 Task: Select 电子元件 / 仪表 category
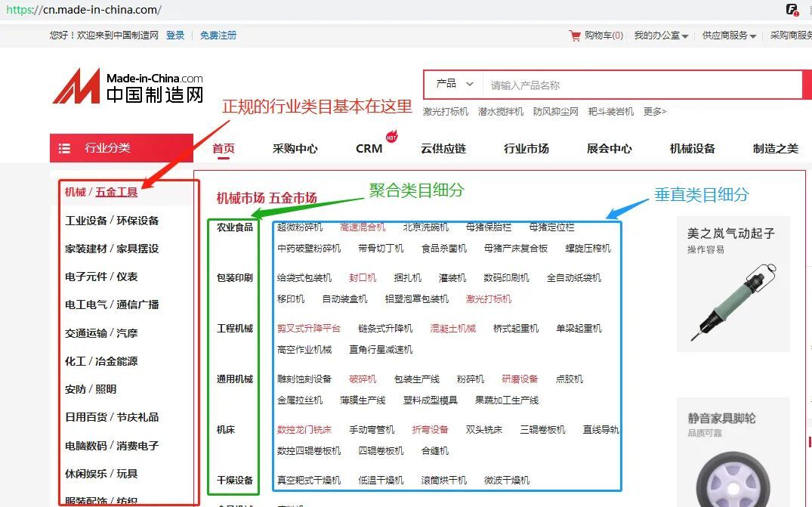pos(101,277)
